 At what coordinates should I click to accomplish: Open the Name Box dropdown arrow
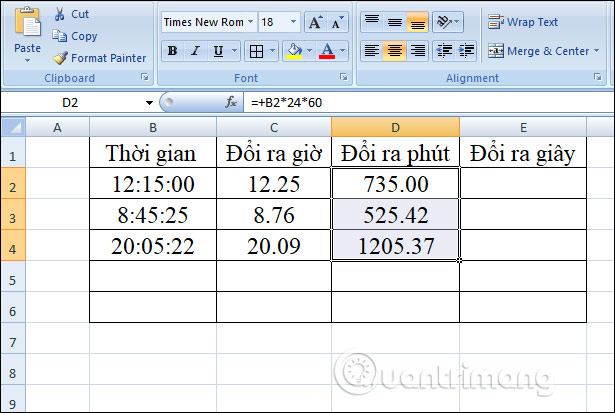149,103
